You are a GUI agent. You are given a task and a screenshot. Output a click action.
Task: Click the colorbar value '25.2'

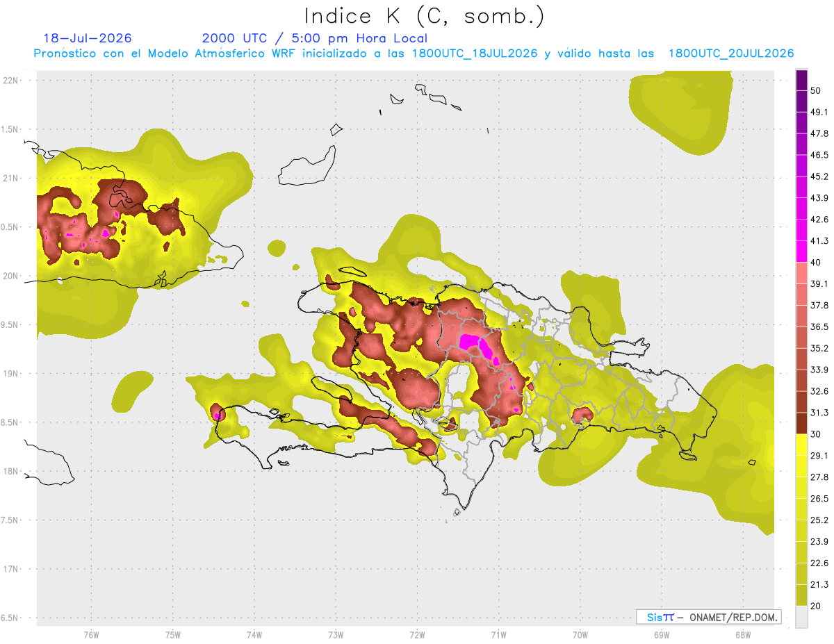819,520
